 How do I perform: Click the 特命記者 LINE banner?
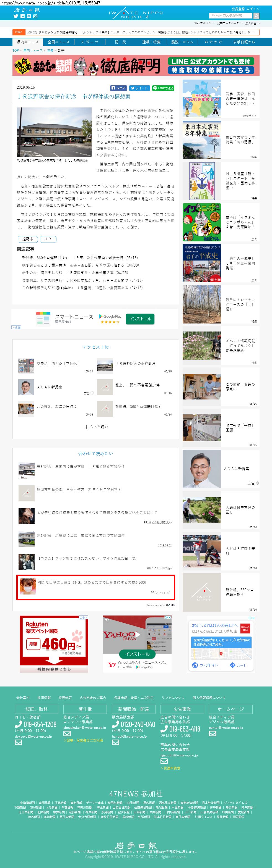(x=136, y=65)
